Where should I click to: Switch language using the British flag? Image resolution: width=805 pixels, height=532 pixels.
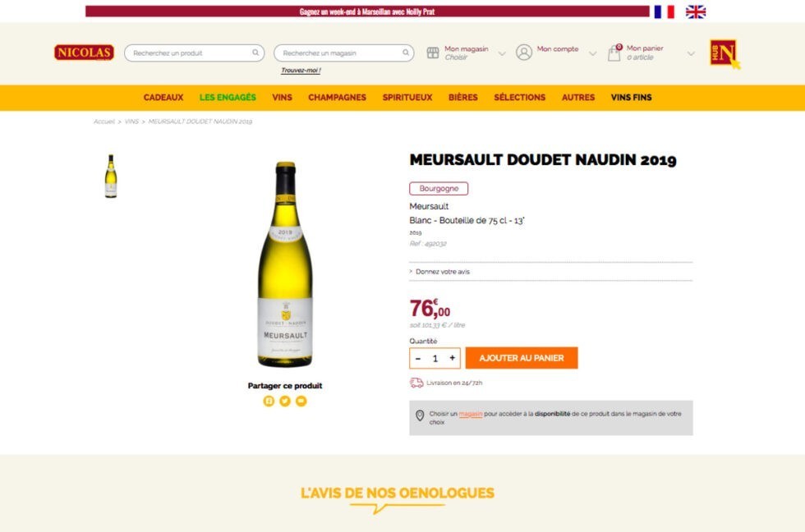tap(697, 11)
